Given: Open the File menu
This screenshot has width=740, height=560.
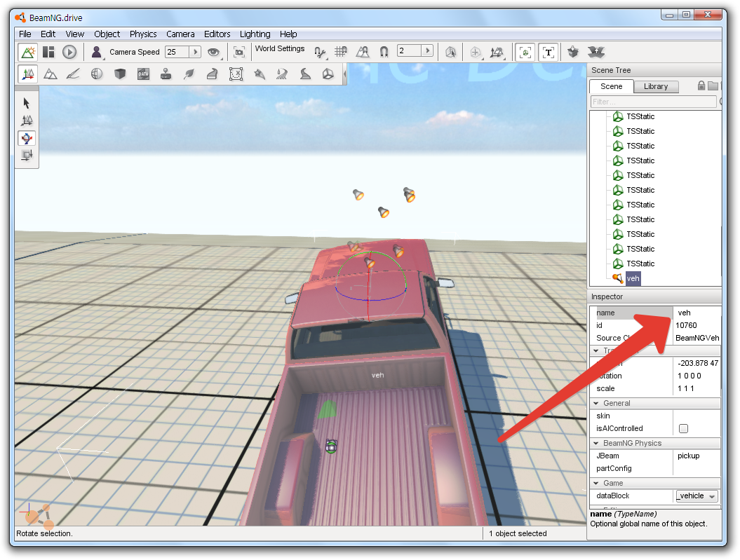Looking at the screenshot, I should click(25, 34).
